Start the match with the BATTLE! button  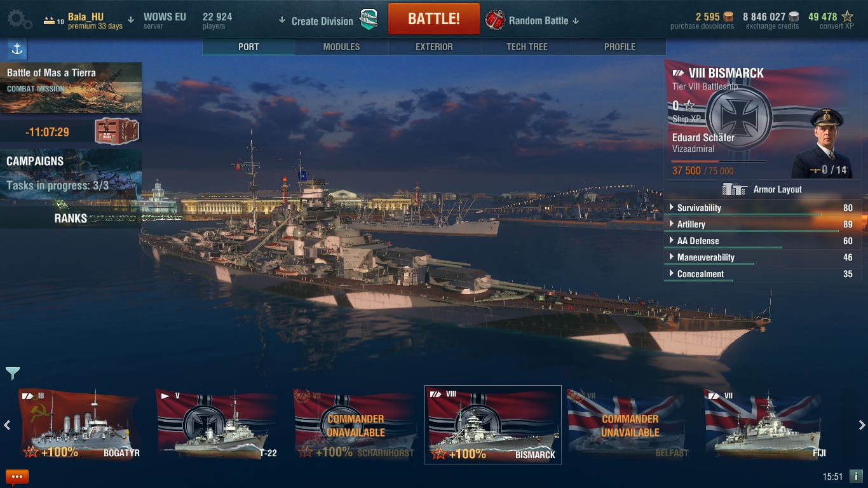[433, 18]
